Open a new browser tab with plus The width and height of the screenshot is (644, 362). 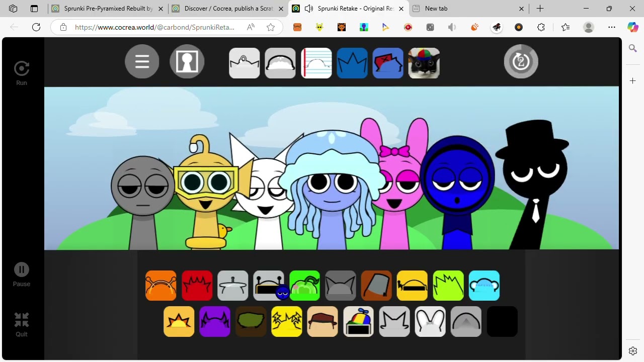(x=540, y=9)
